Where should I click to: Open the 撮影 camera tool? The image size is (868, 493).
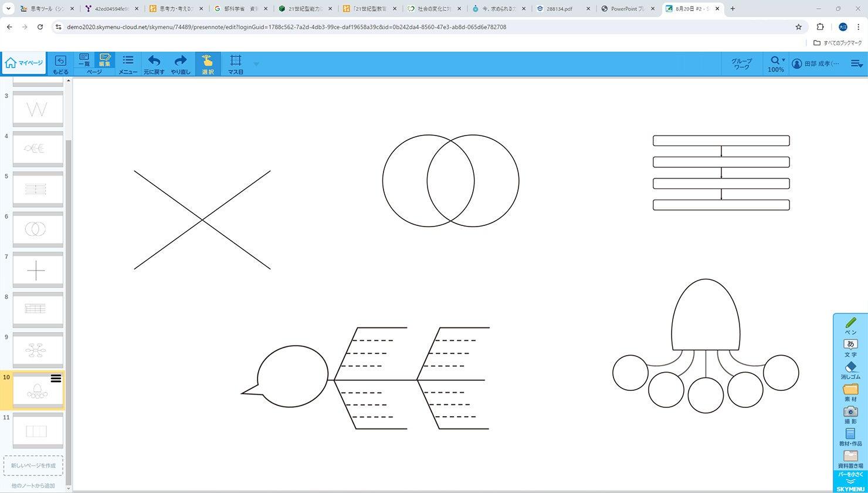pos(850,414)
